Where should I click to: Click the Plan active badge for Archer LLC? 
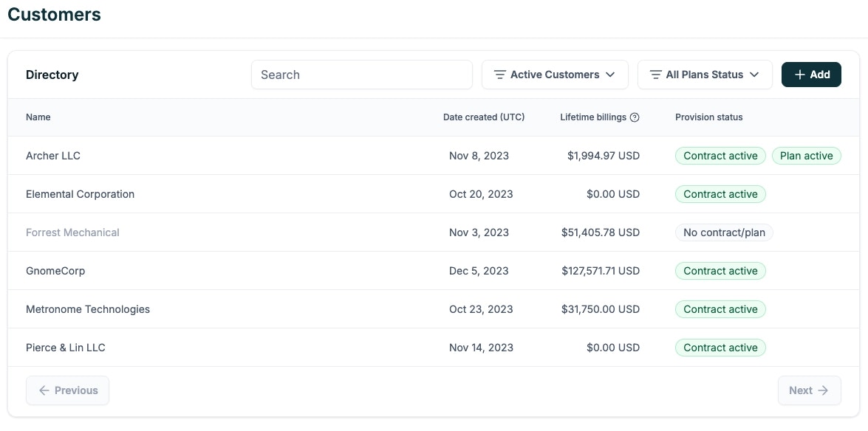(806, 156)
